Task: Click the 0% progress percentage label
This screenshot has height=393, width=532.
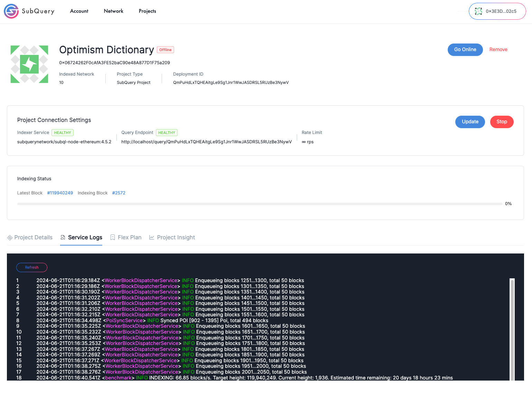Action: tap(508, 204)
